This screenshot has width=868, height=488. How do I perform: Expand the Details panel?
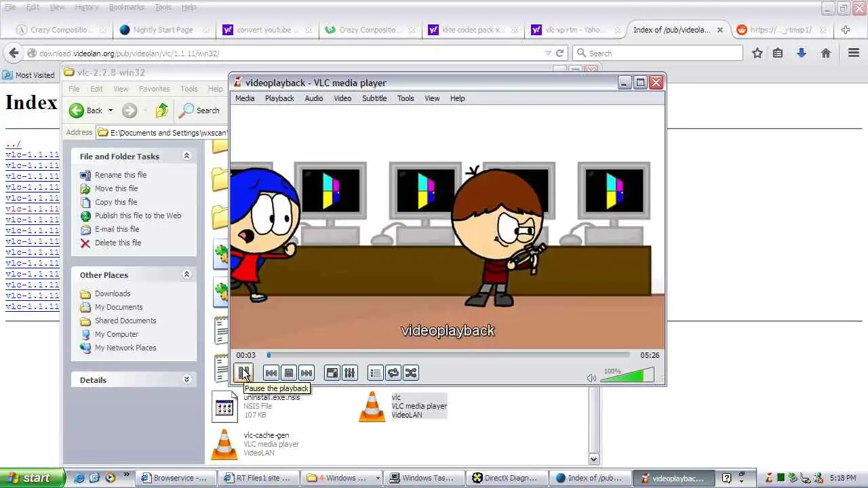(x=186, y=380)
